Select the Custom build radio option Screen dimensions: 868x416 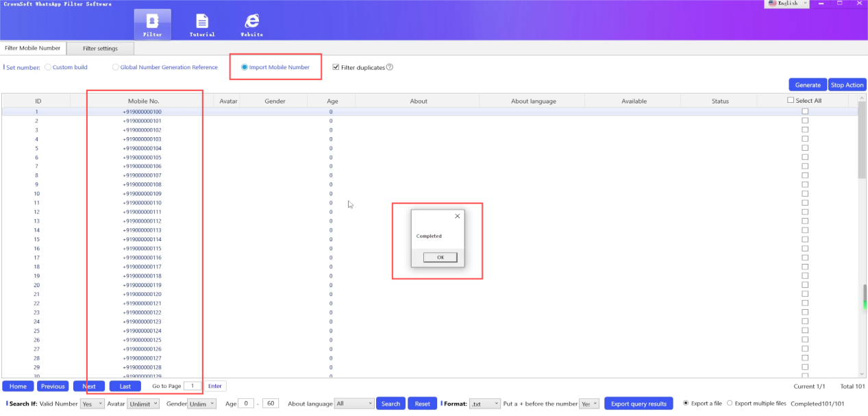tap(48, 67)
